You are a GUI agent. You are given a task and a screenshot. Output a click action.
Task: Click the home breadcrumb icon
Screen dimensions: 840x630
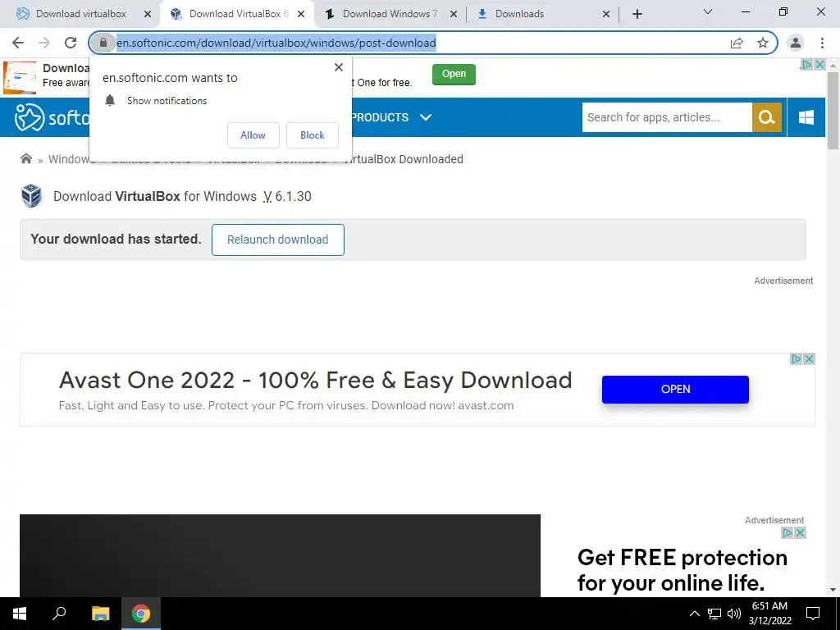(25, 158)
